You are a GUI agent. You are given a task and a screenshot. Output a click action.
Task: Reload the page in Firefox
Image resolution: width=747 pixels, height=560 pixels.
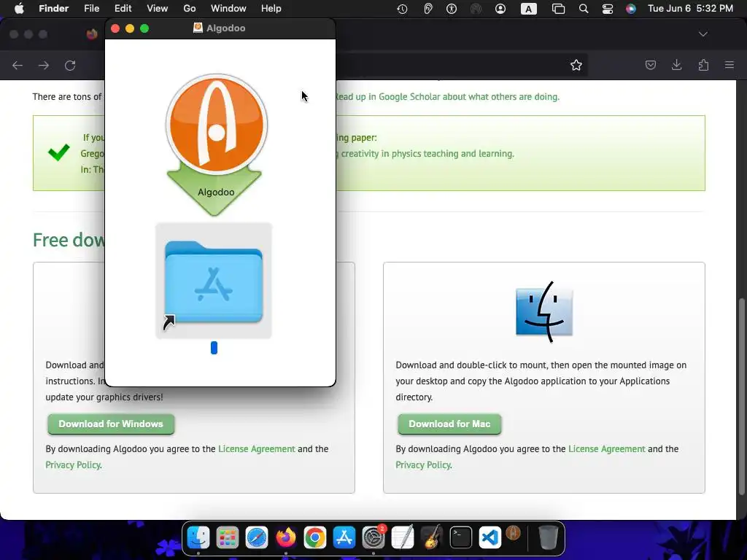[x=70, y=65]
